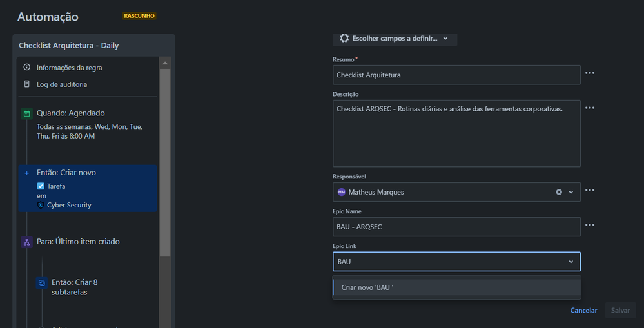Open Log de auditoria
Screen dimensions: 644x328
62,84
